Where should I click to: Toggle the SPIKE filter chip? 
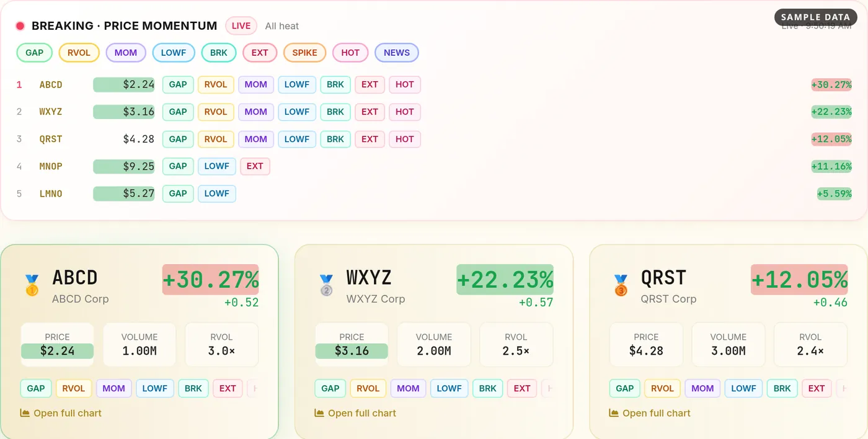tap(304, 53)
